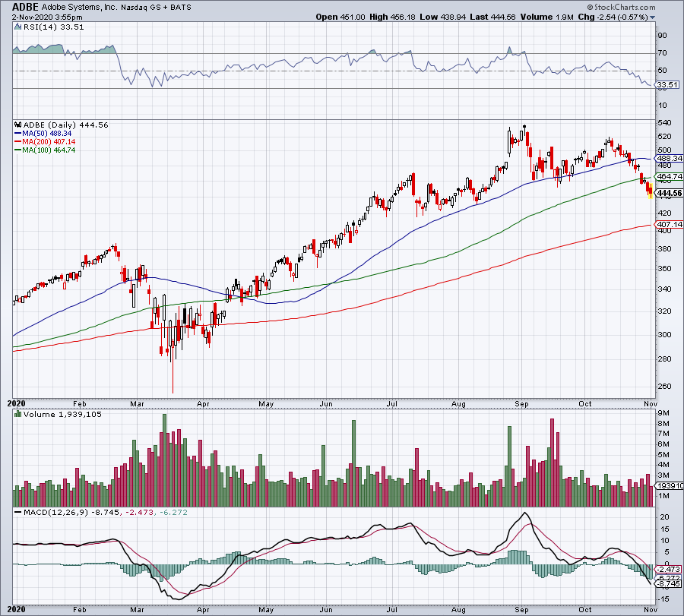The width and height of the screenshot is (684, 616).
Task: Click the 'Last 444.56' quote value
Action: pos(492,17)
